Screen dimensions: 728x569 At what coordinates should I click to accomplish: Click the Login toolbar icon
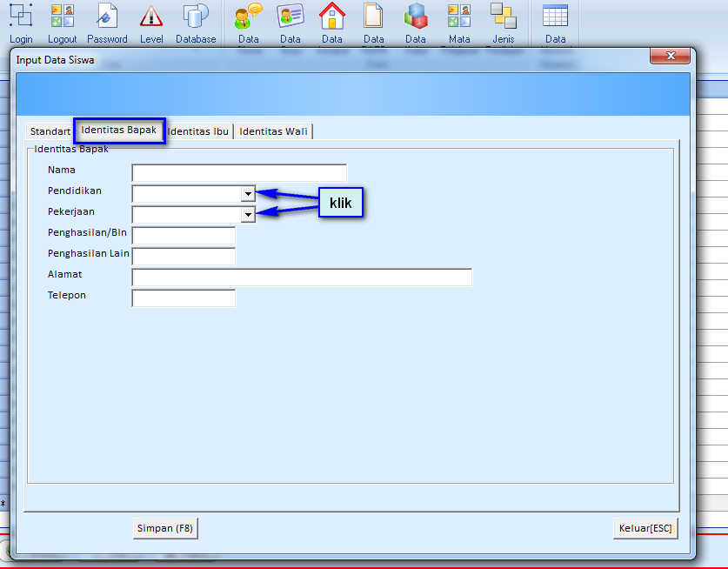coord(21,17)
